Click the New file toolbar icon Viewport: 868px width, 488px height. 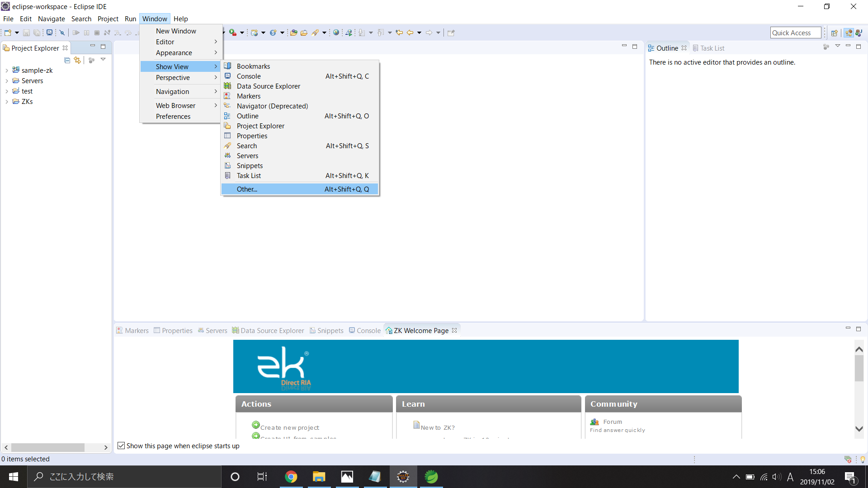pos(8,33)
